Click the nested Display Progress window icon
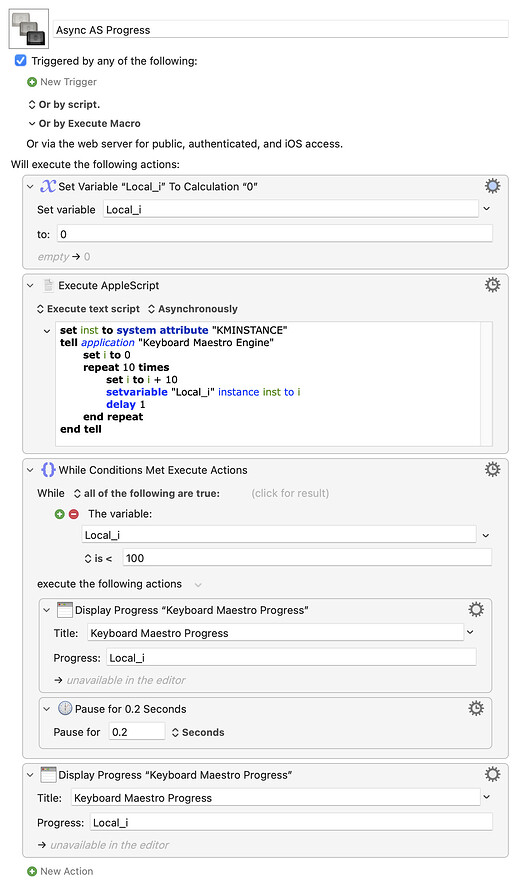 [x=65, y=610]
